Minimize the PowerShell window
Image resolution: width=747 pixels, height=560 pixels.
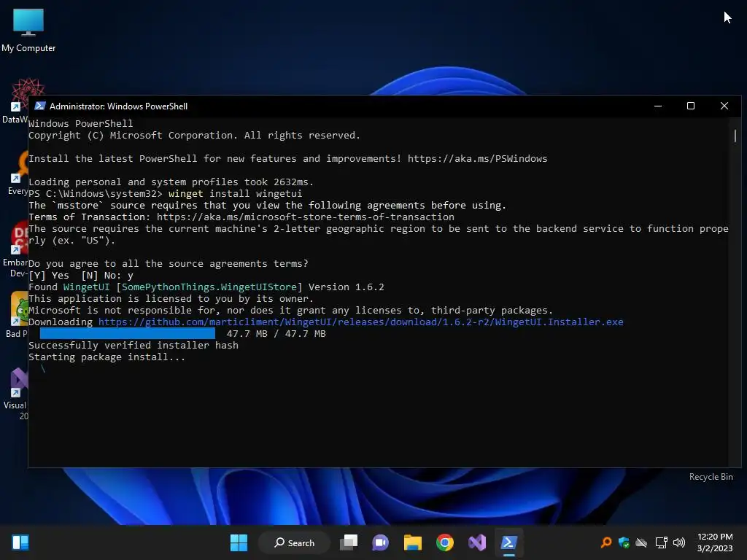[x=658, y=106]
